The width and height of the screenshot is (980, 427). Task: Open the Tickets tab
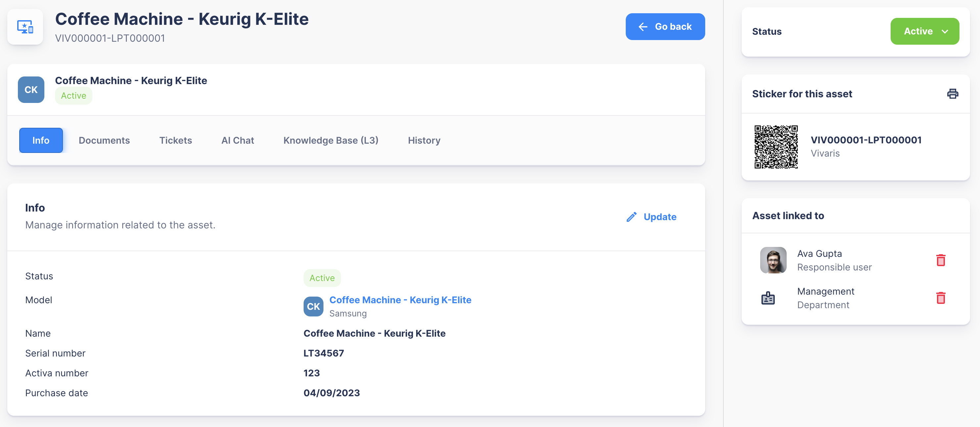pos(175,140)
